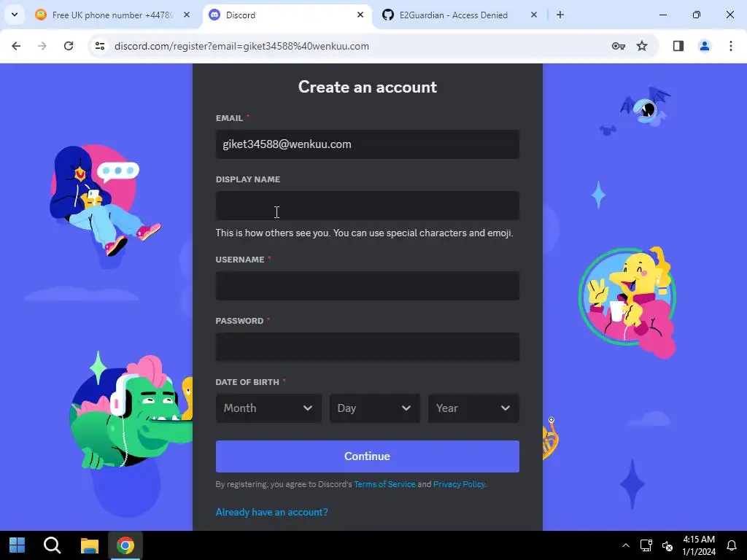
Task: Reload the Discord page
Action: point(69,46)
